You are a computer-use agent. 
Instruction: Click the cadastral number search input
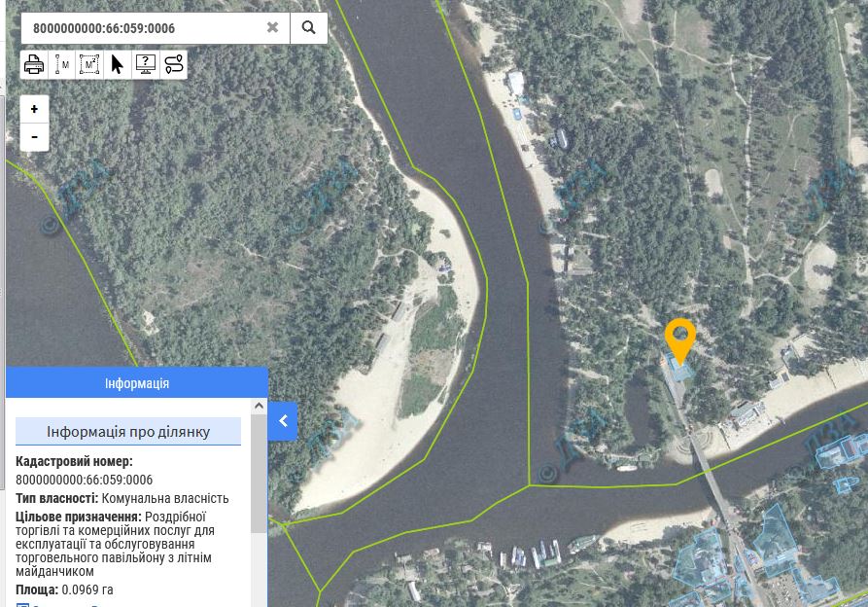pyautogui.click(x=141, y=27)
